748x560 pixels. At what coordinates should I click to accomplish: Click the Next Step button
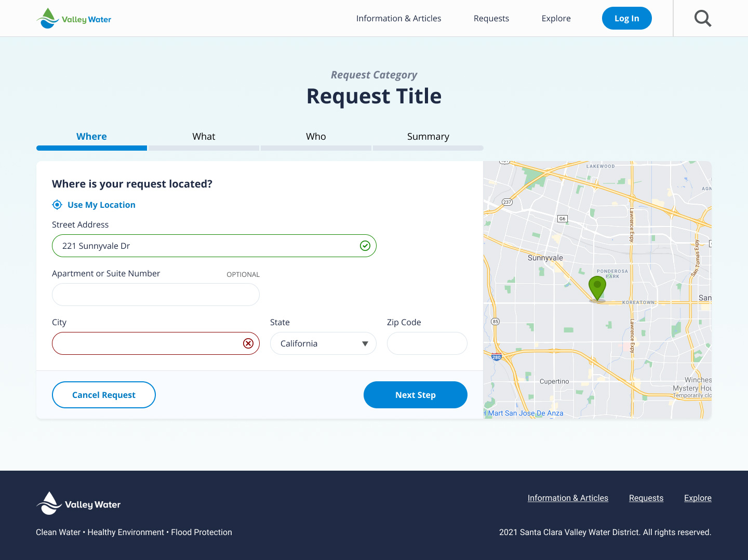(416, 395)
